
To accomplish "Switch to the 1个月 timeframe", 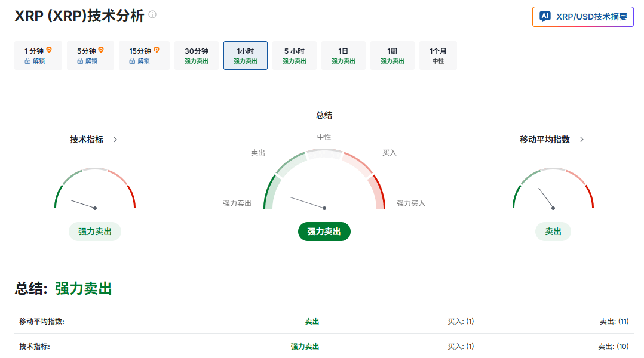I will tap(438, 55).
